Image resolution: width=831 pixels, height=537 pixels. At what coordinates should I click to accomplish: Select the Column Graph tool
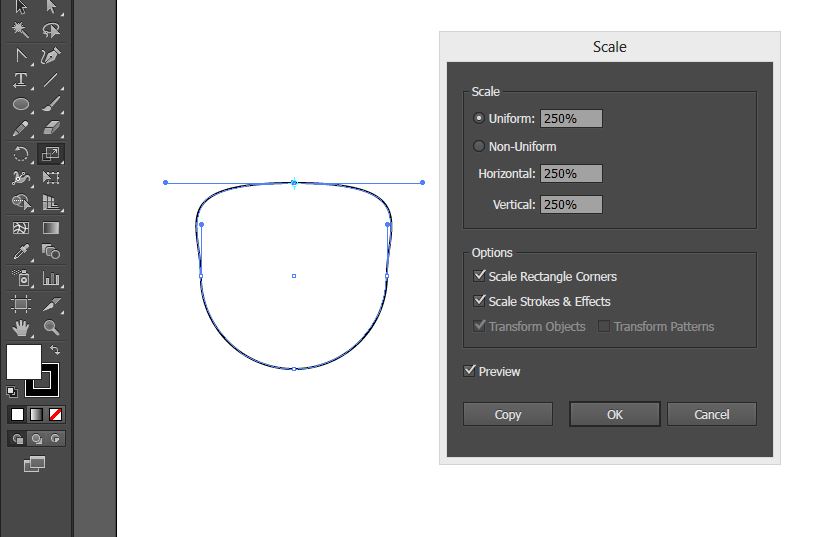coord(51,278)
